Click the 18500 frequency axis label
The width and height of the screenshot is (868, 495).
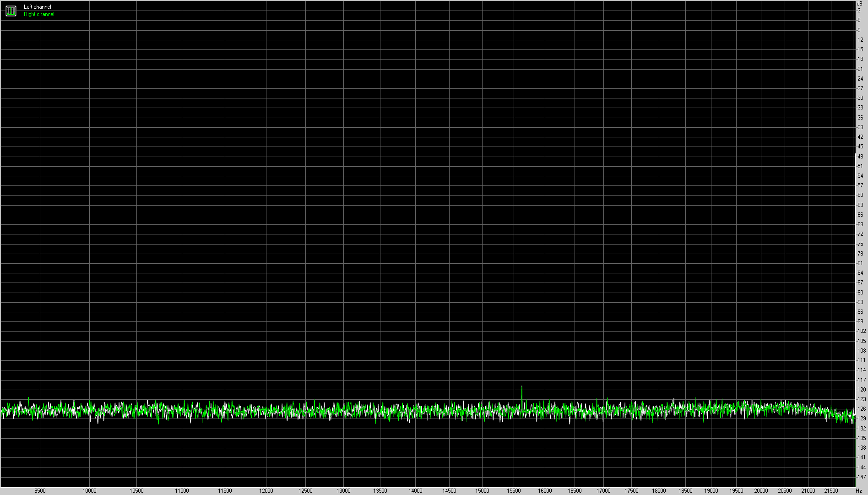685,491
